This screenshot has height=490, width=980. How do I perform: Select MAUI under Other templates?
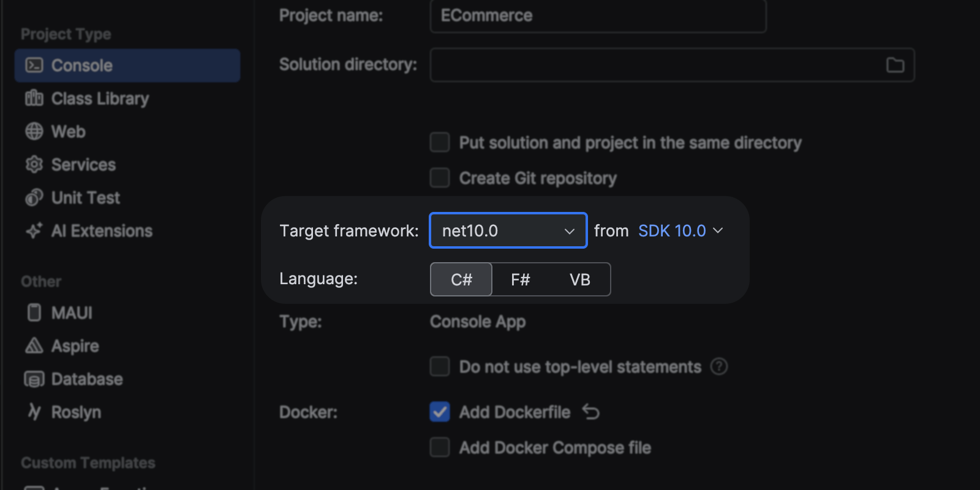71,312
